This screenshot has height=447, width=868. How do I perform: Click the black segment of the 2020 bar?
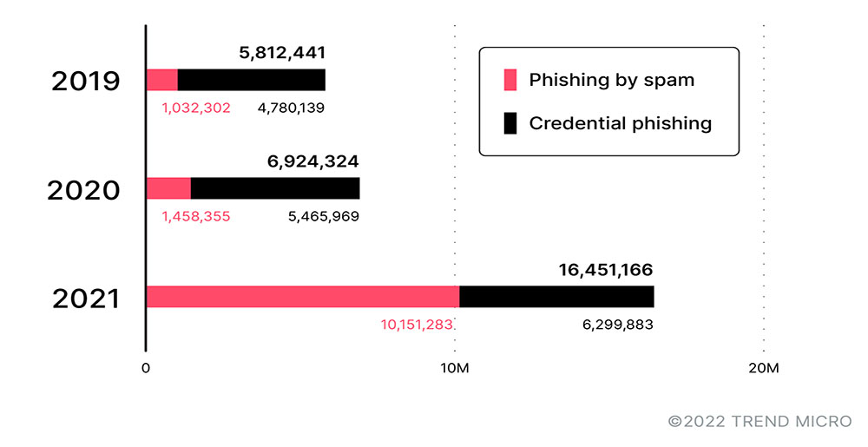[x=275, y=188]
